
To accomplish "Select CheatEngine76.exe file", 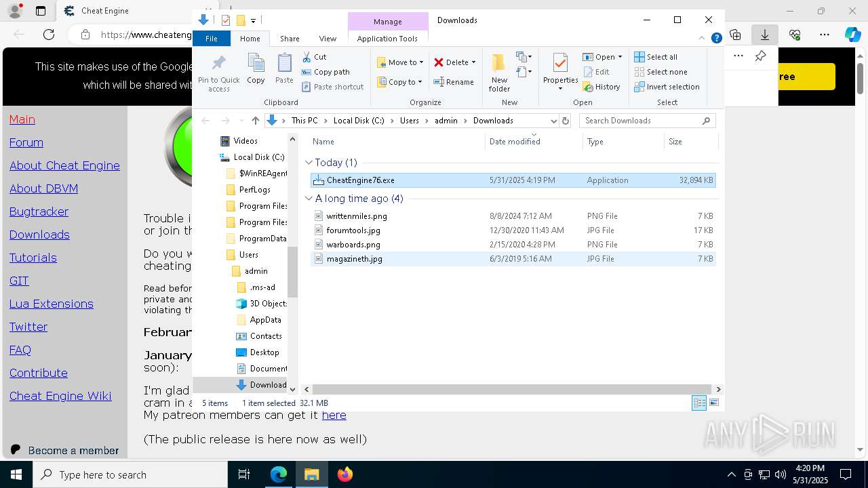I will click(513, 180).
